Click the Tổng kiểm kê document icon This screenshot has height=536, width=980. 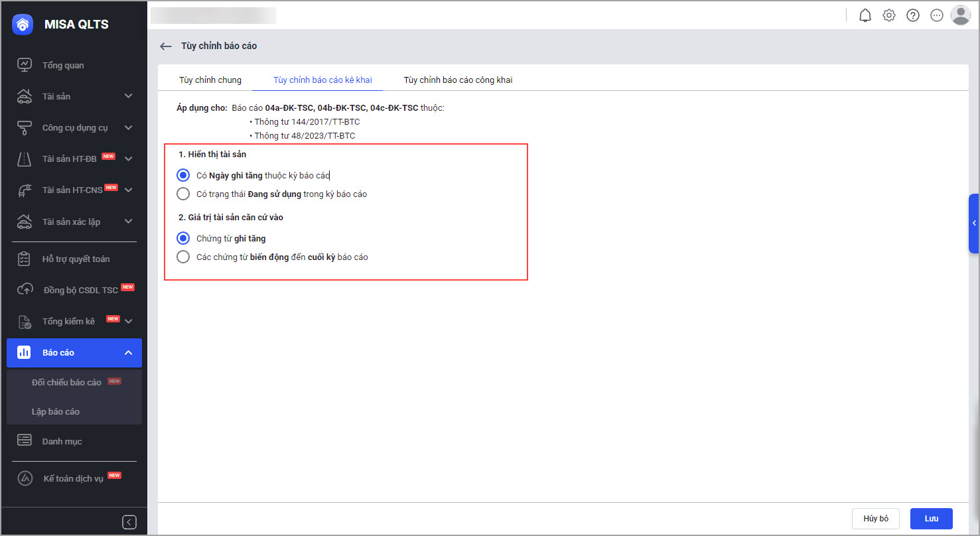point(24,321)
